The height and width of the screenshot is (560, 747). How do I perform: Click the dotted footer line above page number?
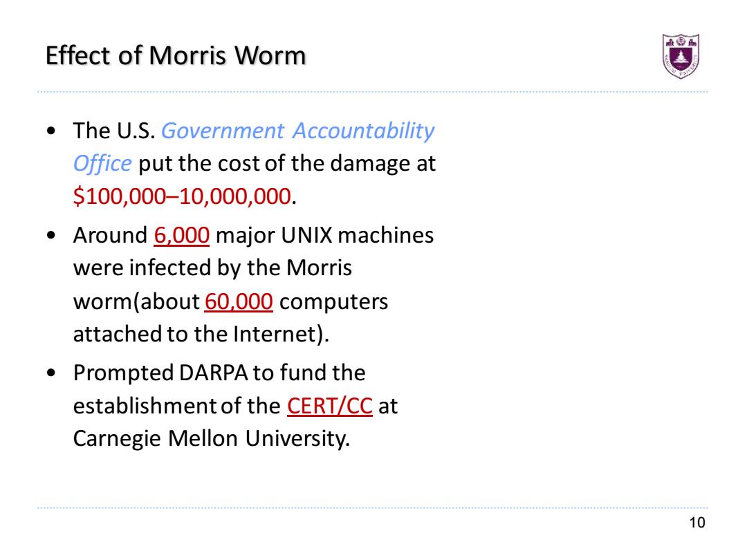tap(373, 508)
